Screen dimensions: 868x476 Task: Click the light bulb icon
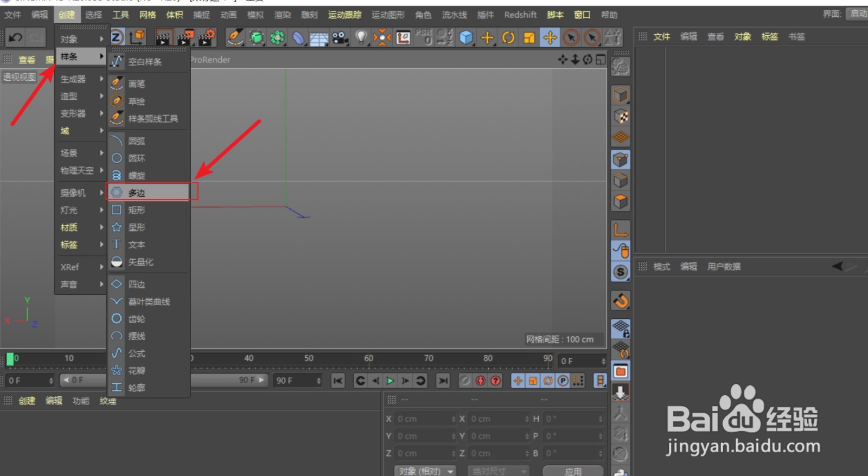pyautogui.click(x=361, y=37)
